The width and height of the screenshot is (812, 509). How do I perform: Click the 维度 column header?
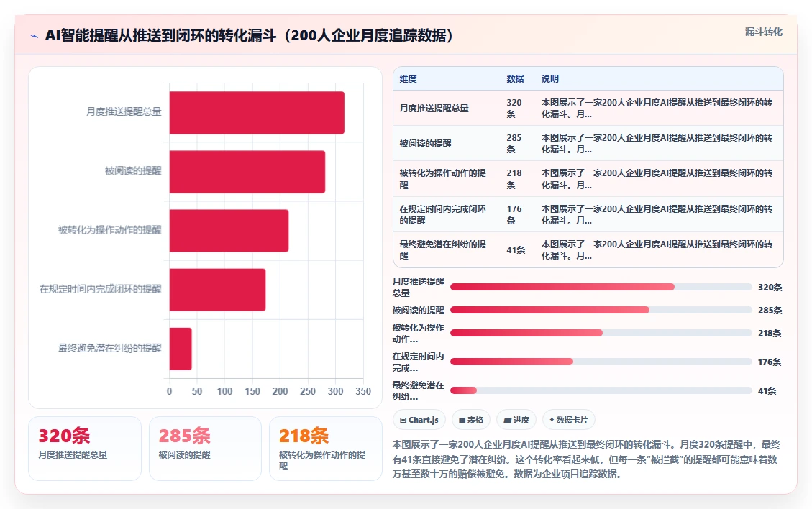pos(408,78)
